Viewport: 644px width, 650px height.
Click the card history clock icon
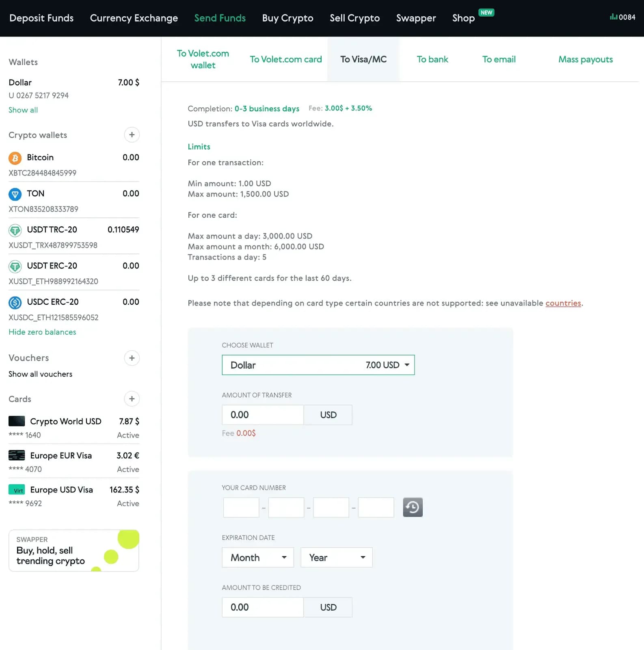click(x=413, y=507)
